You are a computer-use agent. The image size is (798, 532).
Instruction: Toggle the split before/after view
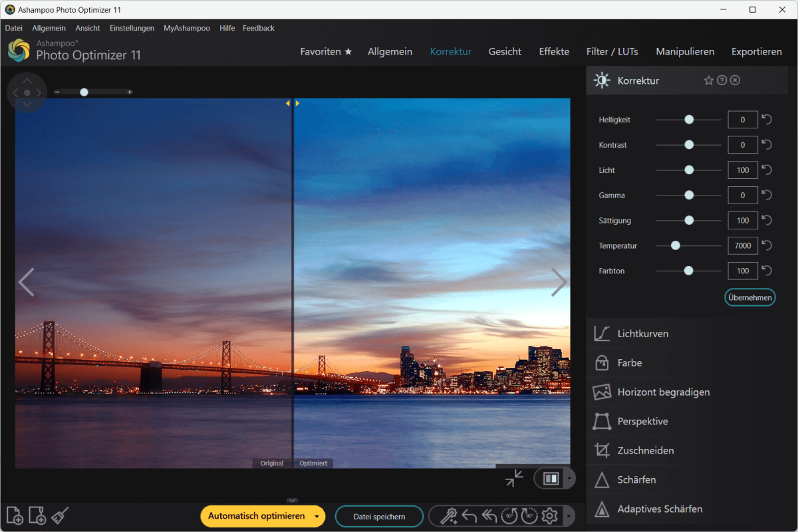click(551, 478)
